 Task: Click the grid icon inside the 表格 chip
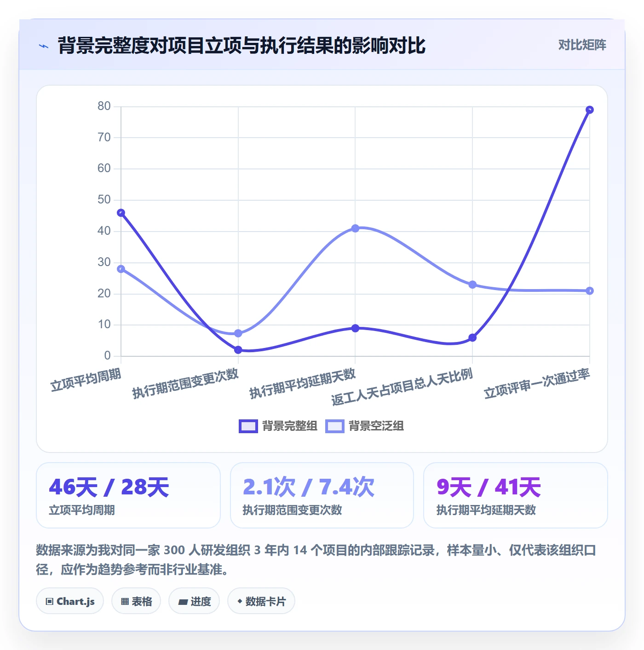[125, 602]
